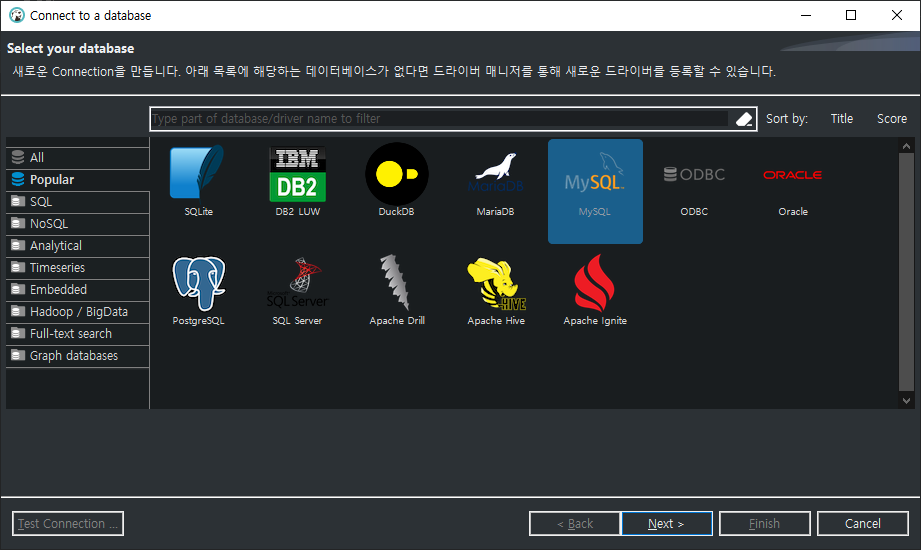921x550 pixels.
Task: Click the driver list vertical scrollbar track
Action: click(906, 271)
